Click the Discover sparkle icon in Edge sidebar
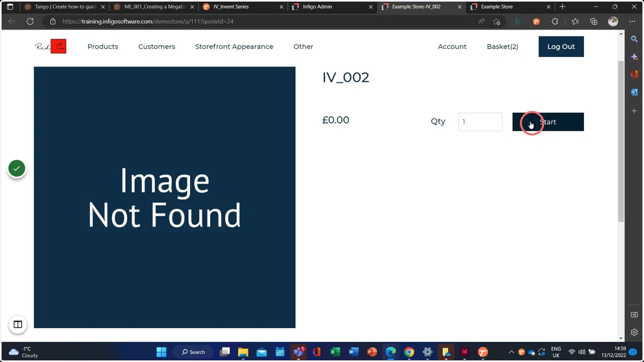Screen dimensions: 644x362 [x=634, y=57]
